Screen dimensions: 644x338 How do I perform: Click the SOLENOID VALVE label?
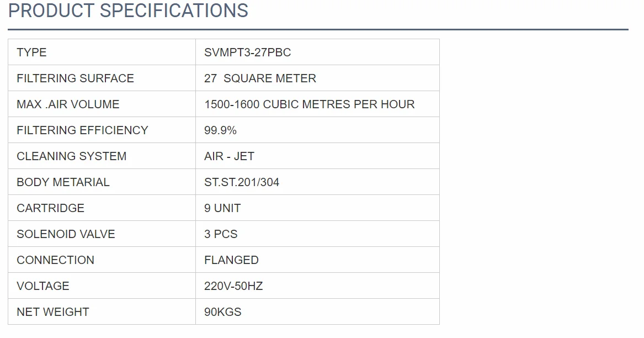pos(66,234)
